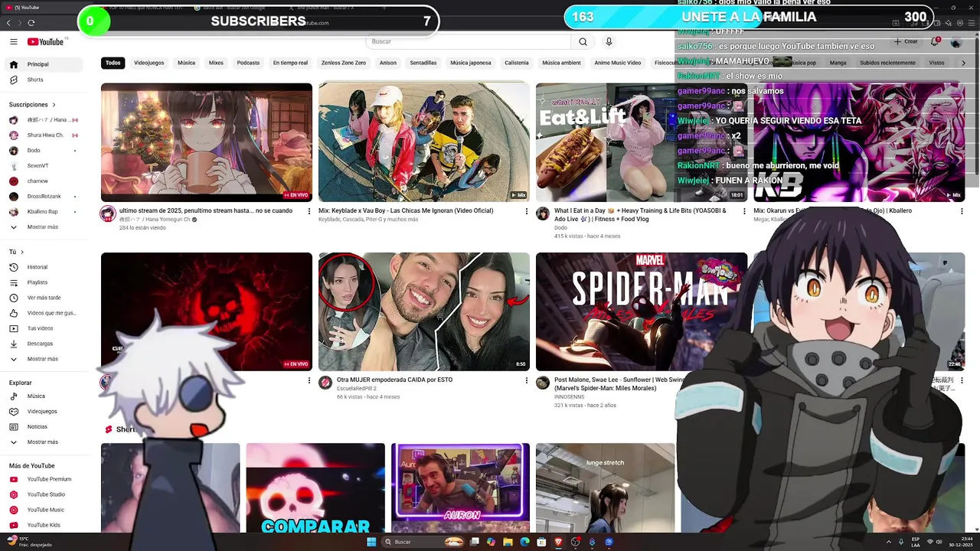Reload the page in browser
This screenshot has height=551, width=980.
click(x=31, y=23)
